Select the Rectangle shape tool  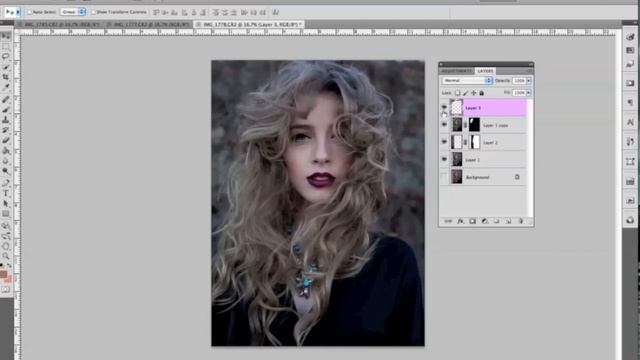[x=6, y=213]
